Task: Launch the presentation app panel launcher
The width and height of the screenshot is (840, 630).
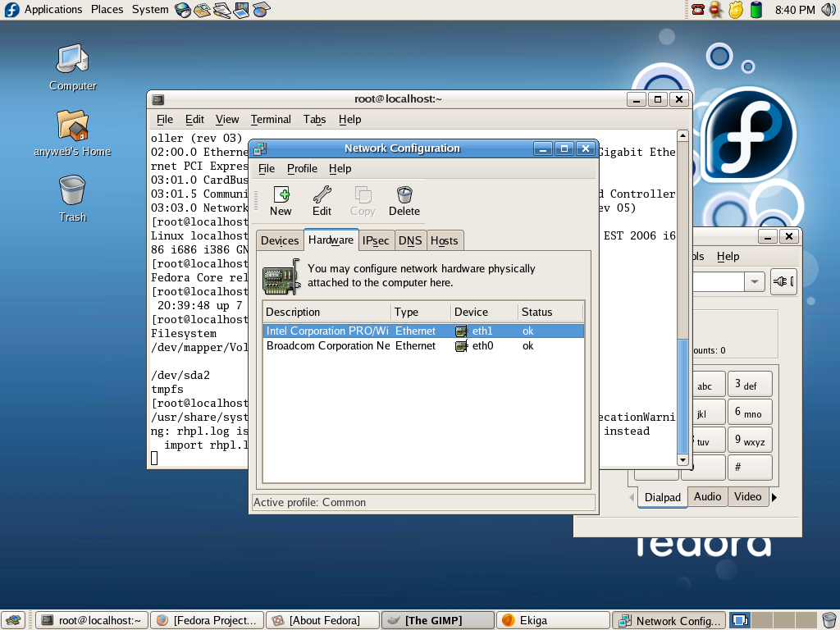Action: [x=241, y=10]
